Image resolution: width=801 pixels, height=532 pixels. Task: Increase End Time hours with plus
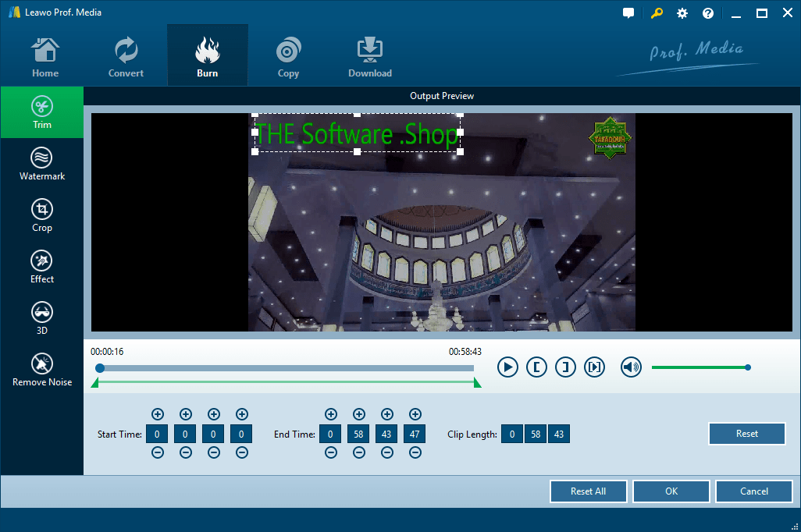tap(331, 414)
